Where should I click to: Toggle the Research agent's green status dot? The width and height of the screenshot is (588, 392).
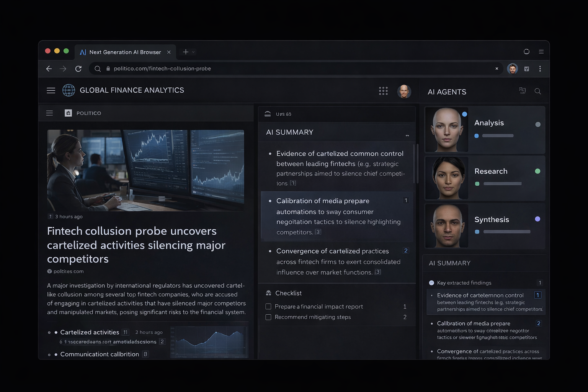click(537, 171)
